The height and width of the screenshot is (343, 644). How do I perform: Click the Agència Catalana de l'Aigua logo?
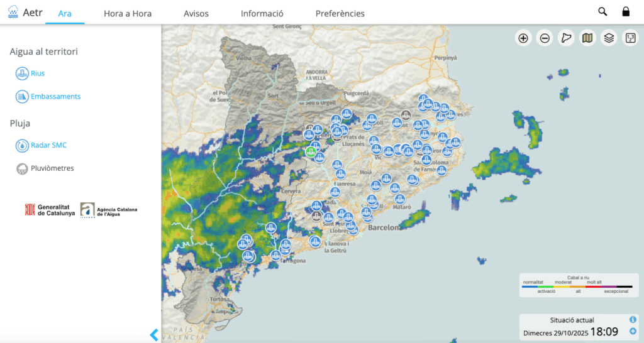tap(109, 210)
